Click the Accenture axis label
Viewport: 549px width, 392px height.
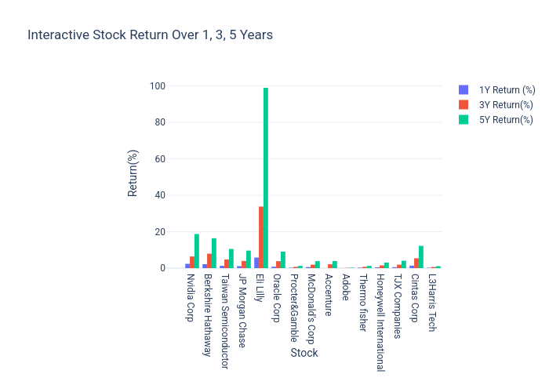(328, 295)
